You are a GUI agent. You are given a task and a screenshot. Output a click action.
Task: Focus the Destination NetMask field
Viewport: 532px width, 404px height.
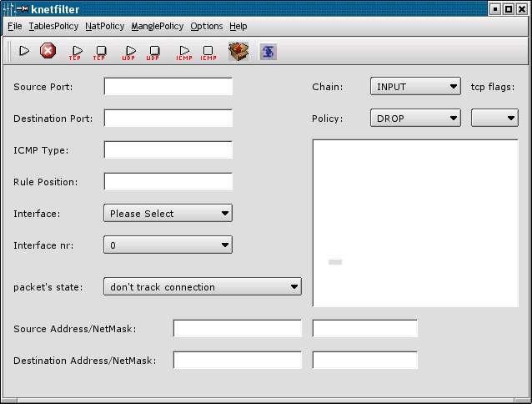(364, 360)
